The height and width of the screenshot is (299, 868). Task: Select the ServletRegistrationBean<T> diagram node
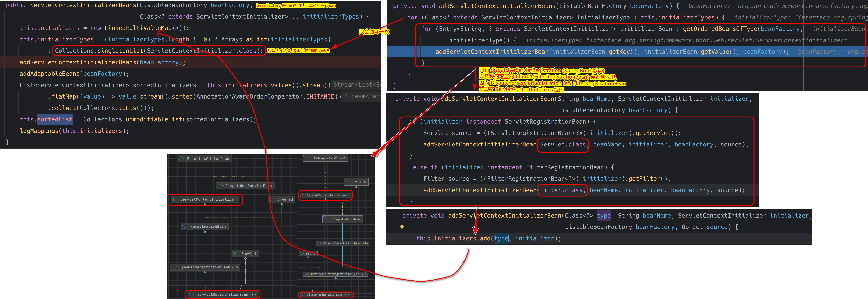pos(222,294)
